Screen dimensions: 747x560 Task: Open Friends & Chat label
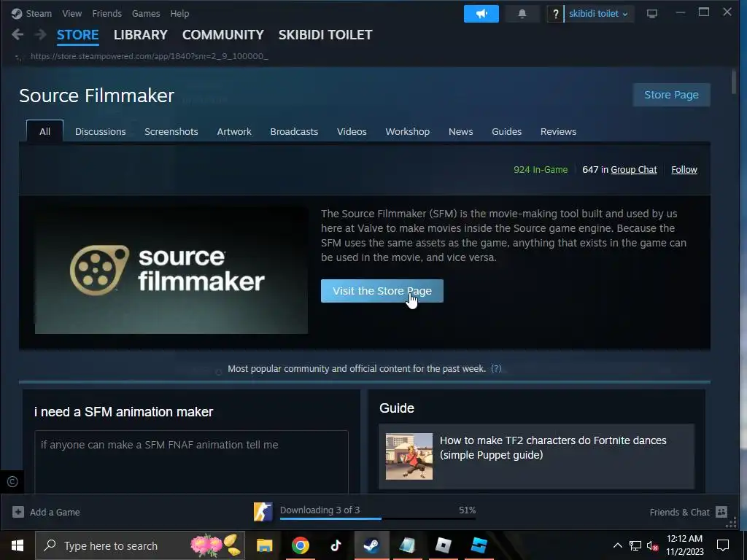tap(680, 513)
